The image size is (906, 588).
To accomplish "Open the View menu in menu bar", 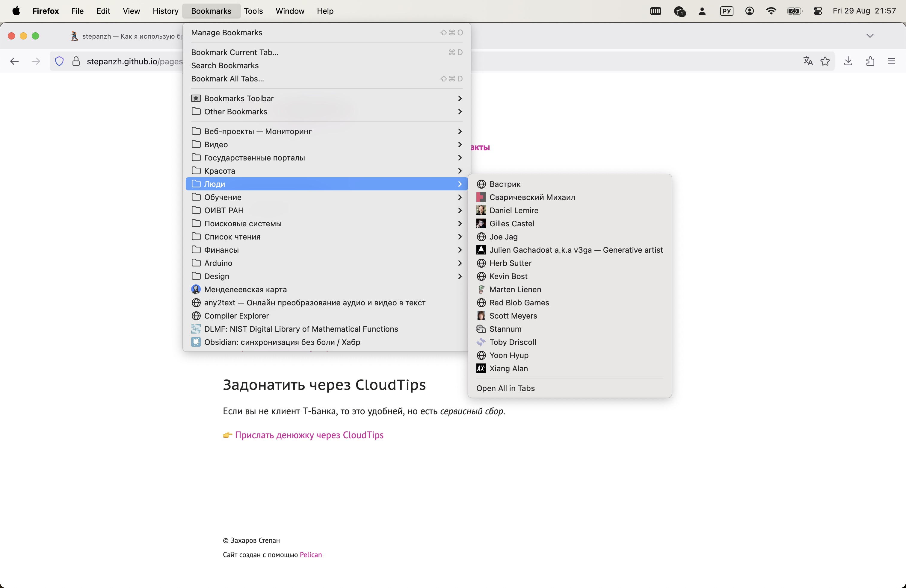I will coord(131,11).
